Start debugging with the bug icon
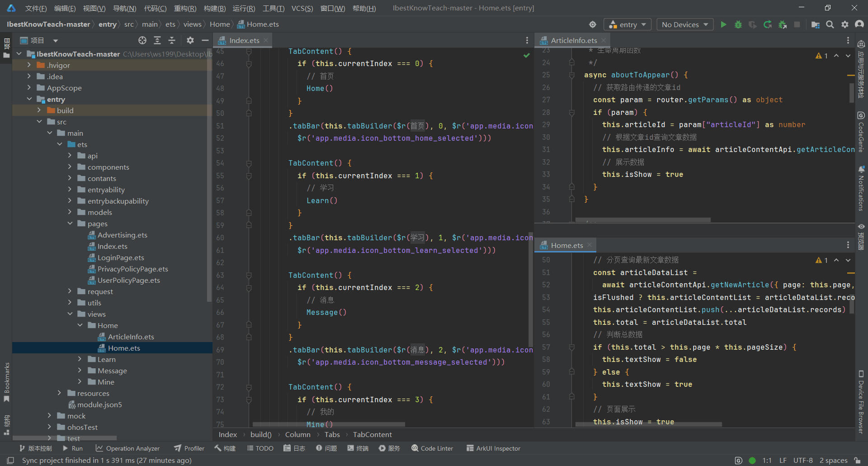The height and width of the screenshot is (466, 868). tap(738, 24)
